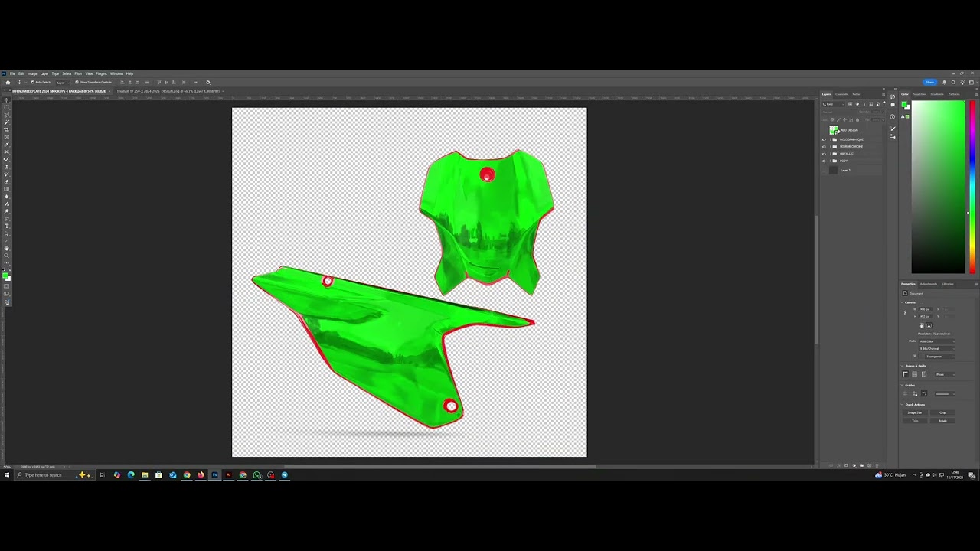Switch to the Channels tab

tap(841, 94)
